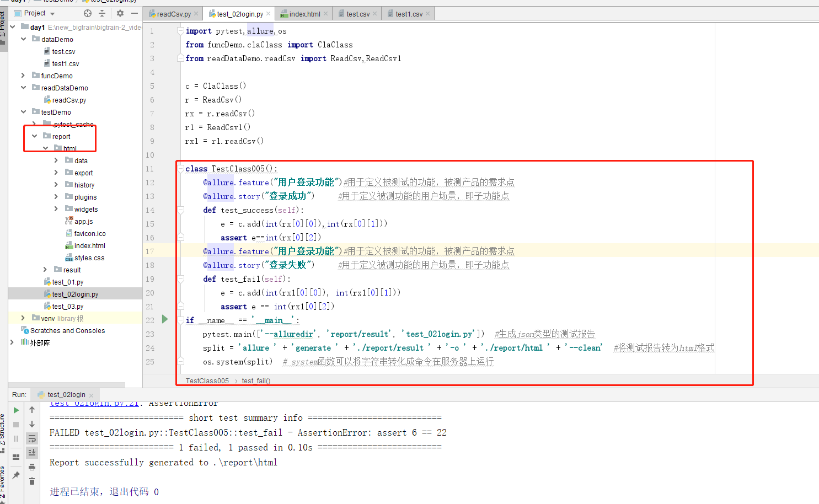This screenshot has width=819, height=504.
Task: Close the test_02login.py editor tab
Action: [x=268, y=14]
